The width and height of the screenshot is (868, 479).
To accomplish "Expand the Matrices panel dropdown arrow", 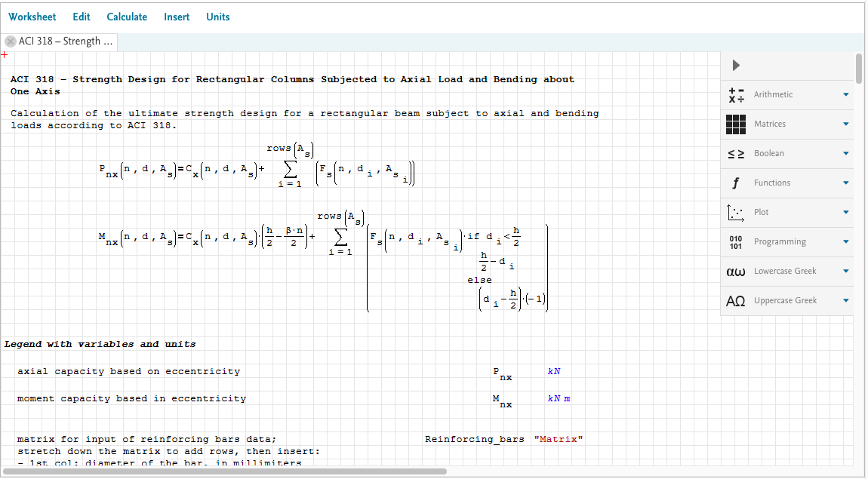I will (845, 124).
